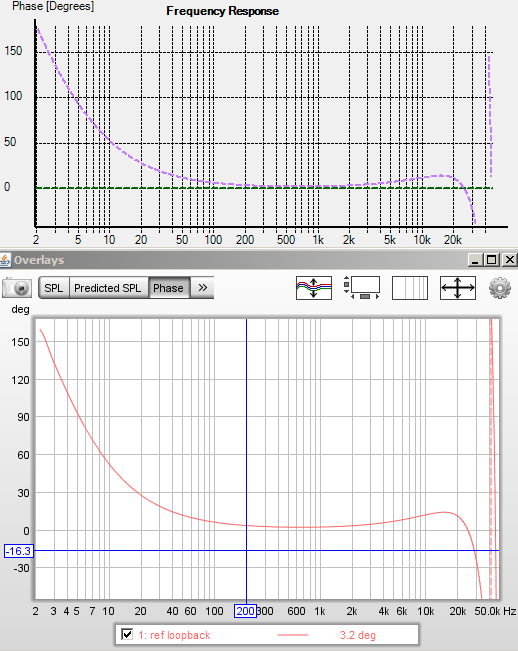Click the -16.3 cursor value box
The width and height of the screenshot is (518, 651).
coord(19,551)
